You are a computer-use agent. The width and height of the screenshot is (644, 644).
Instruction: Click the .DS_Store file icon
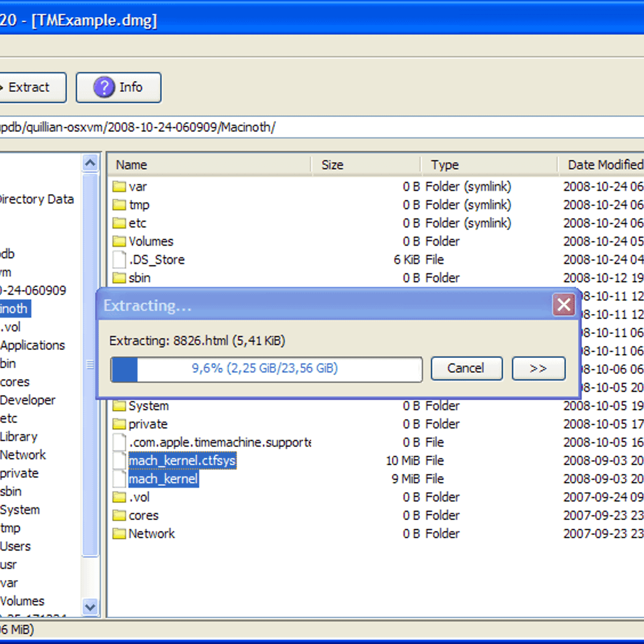tap(119, 260)
